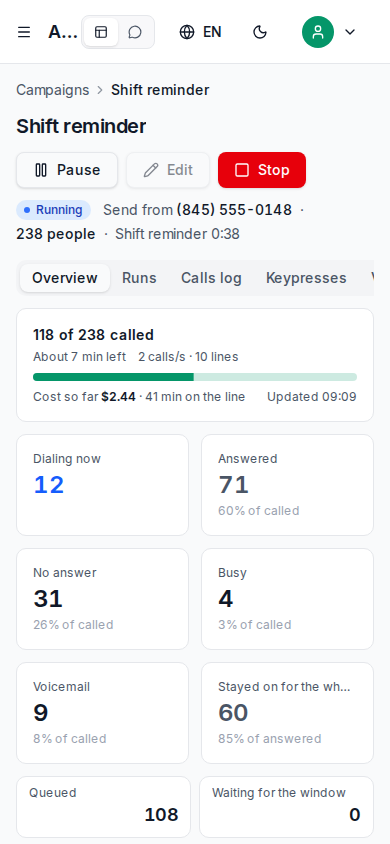Screen dimensions: 390x844
Task: Toggle dark mode moon icon
Action: pyautogui.click(x=260, y=32)
